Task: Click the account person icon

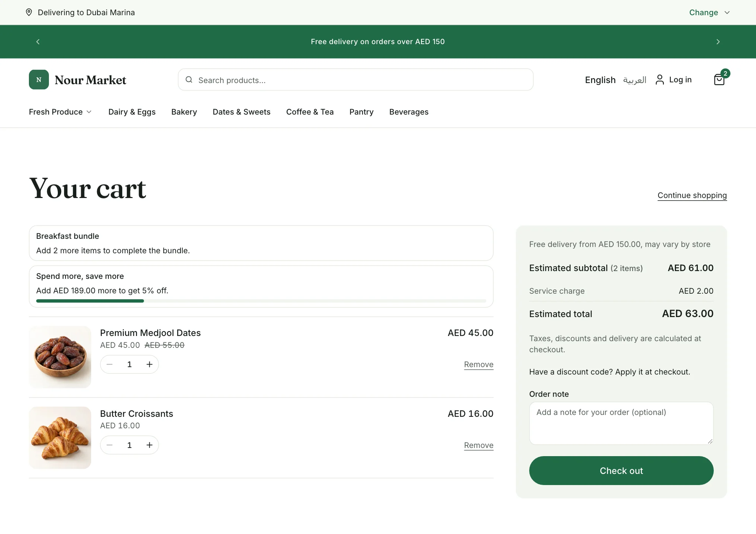Action: 660,80
